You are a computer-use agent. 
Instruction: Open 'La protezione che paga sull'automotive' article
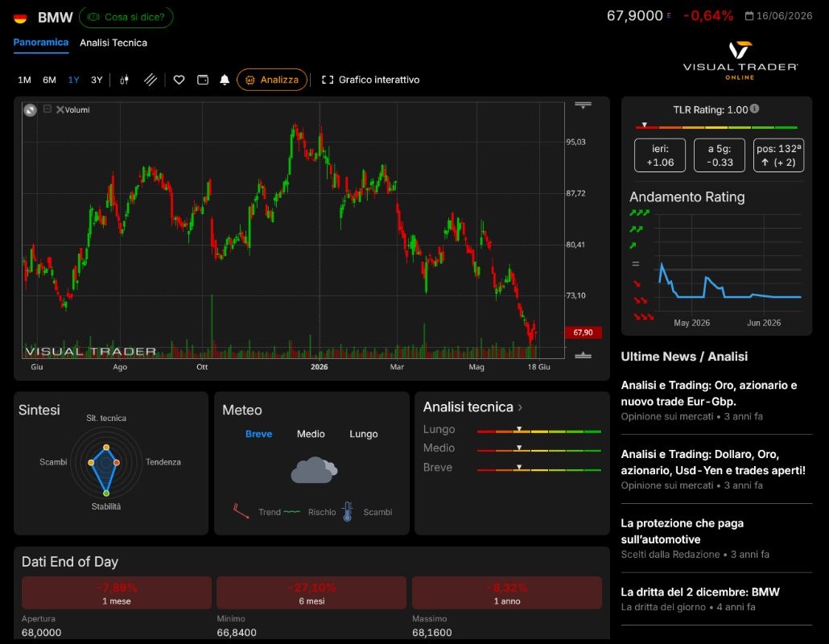pyautogui.click(x=682, y=530)
